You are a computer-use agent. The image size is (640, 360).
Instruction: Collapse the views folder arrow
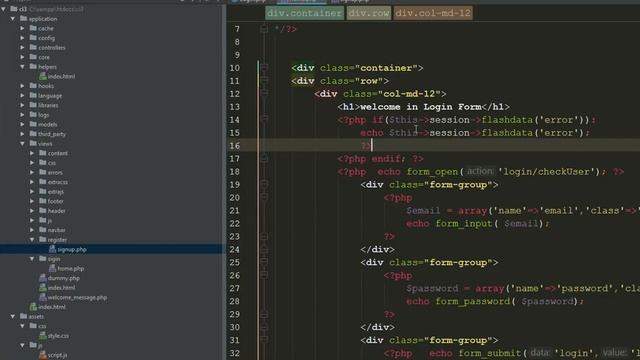pos(22,144)
